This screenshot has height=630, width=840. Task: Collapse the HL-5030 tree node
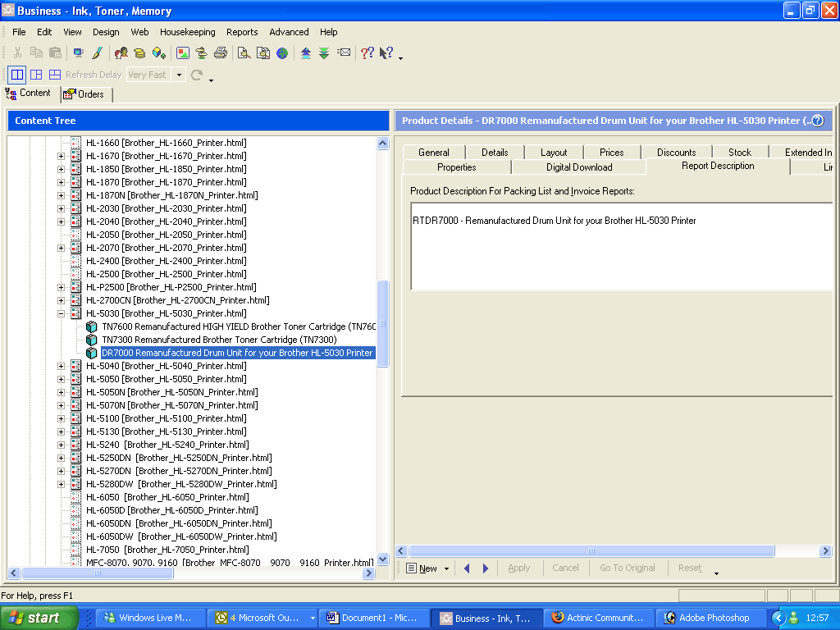pyautogui.click(x=61, y=313)
